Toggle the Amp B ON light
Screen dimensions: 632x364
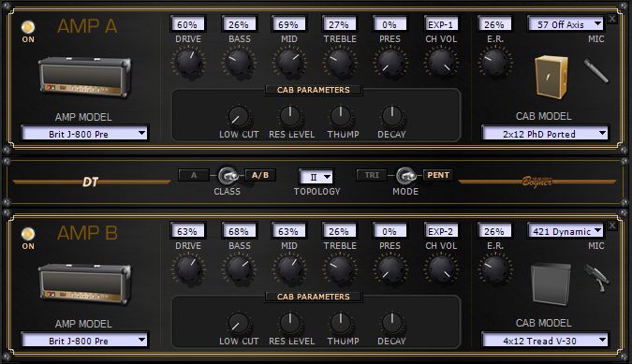tap(28, 234)
